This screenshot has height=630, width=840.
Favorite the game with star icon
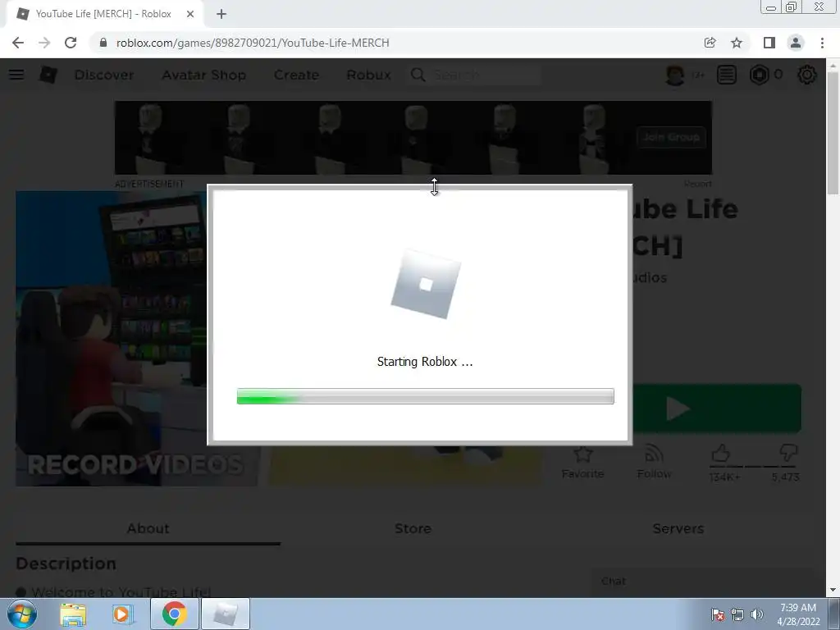point(583,463)
